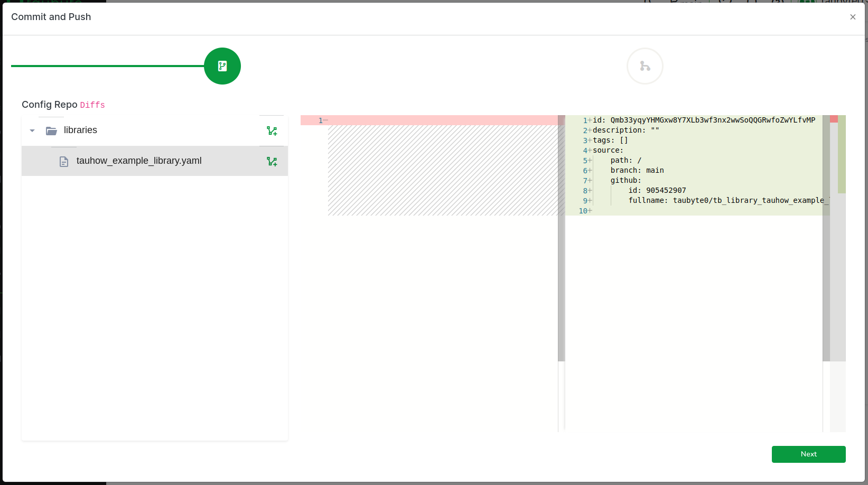Click the document icon before tauhow_example_library.yaml
Image resolution: width=868 pixels, height=485 pixels.
64,161
